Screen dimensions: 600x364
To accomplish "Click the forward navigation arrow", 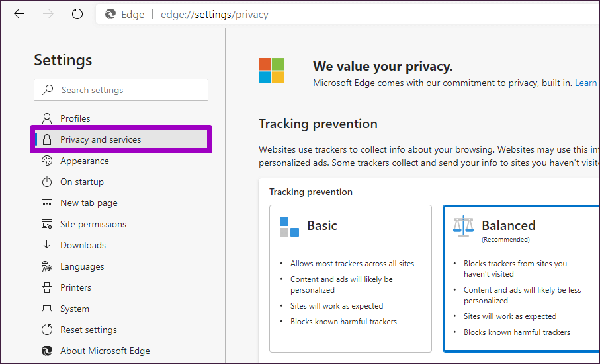I will point(48,14).
